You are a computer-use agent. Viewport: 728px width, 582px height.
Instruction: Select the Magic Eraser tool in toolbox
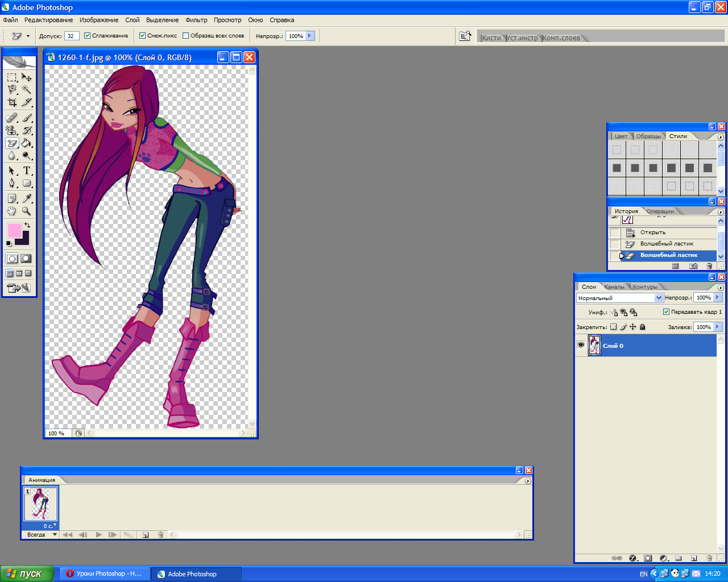click(x=12, y=143)
